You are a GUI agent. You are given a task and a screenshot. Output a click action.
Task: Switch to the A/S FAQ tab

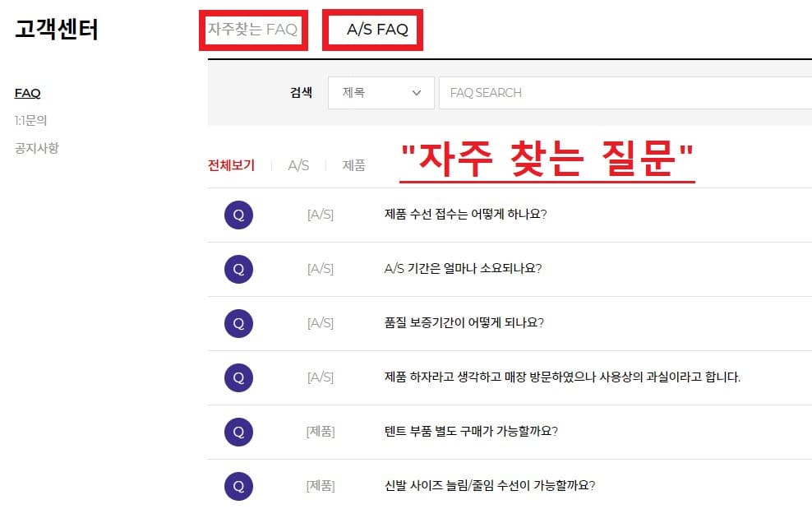372,30
